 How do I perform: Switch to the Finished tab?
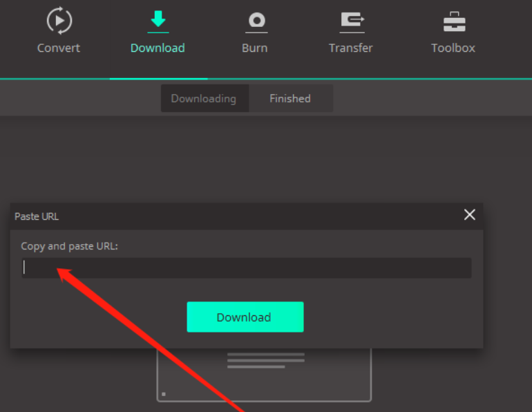(290, 98)
